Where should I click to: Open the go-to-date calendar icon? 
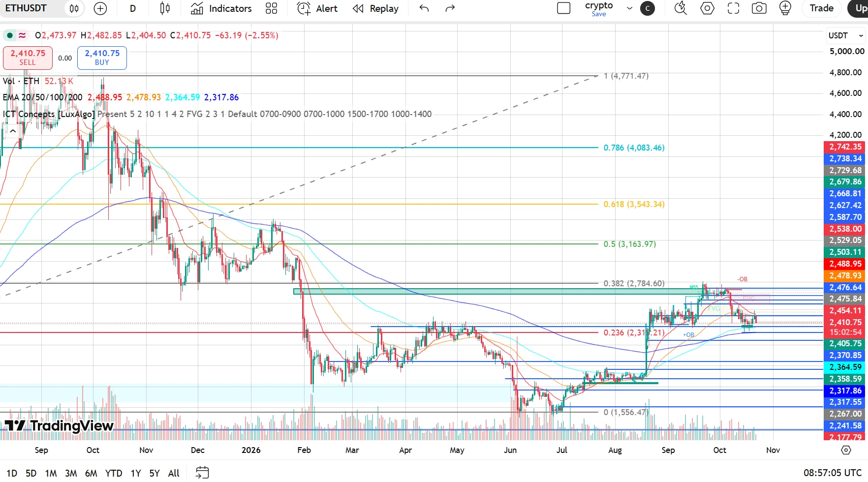[202, 473]
